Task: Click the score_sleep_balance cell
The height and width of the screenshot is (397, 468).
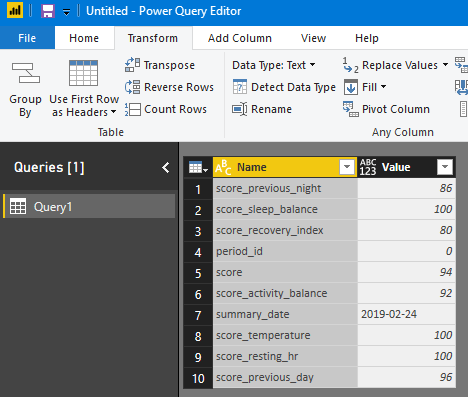Action: [x=285, y=209]
